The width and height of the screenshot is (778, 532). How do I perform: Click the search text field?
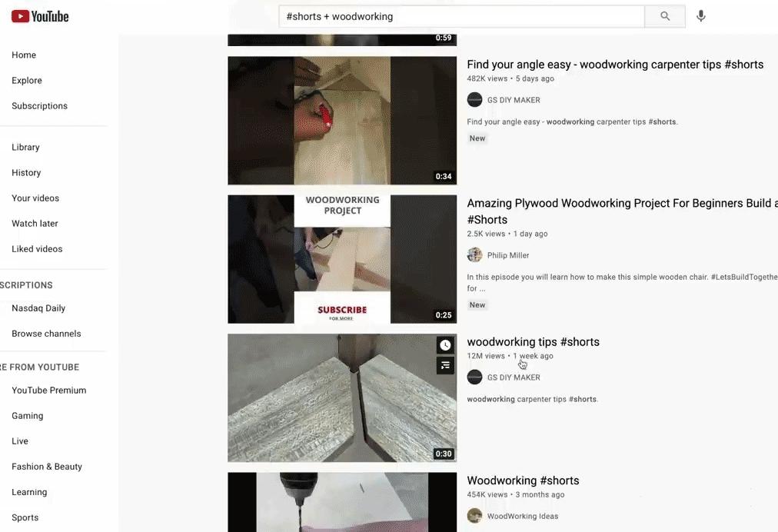[x=461, y=16]
